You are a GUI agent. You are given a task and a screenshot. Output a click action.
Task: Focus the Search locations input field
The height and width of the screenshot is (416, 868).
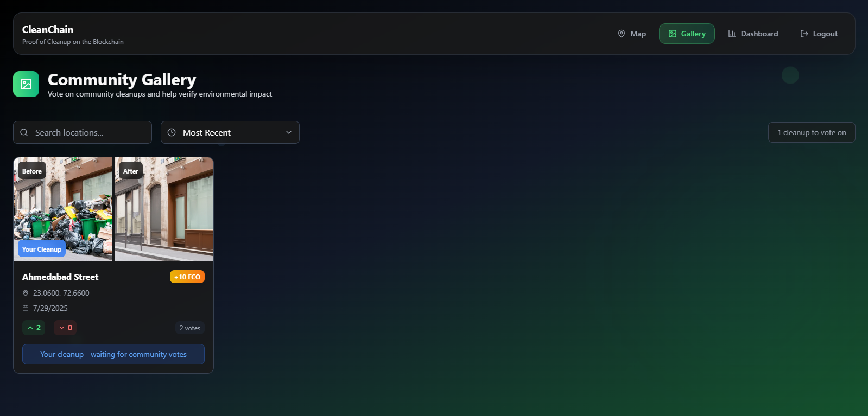(83, 132)
